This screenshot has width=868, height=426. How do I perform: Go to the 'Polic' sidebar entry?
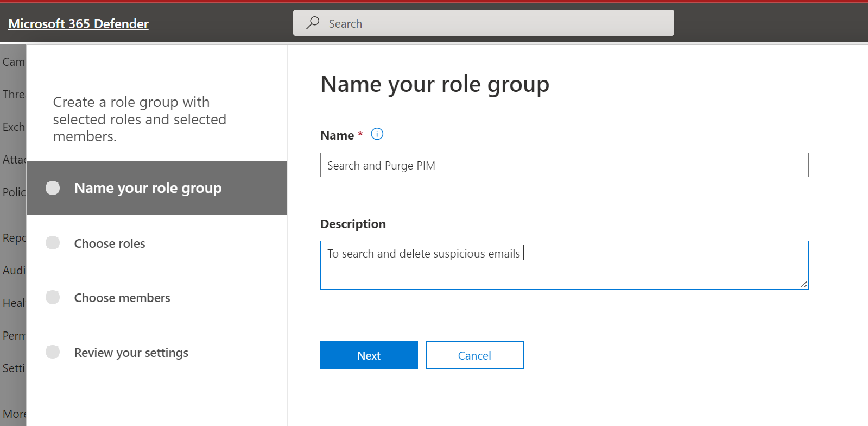[13, 192]
